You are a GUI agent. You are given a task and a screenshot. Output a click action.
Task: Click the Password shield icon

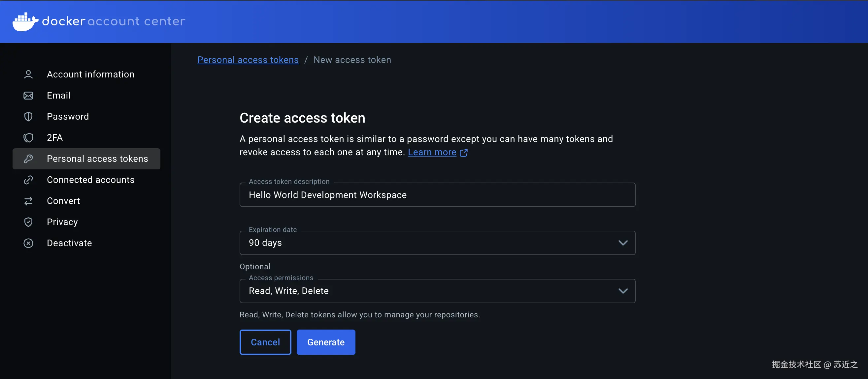point(28,117)
